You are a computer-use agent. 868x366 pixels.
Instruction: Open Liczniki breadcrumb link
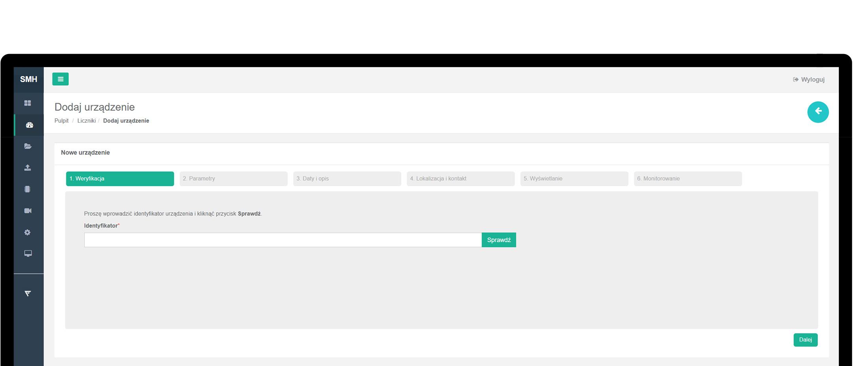pos(86,121)
